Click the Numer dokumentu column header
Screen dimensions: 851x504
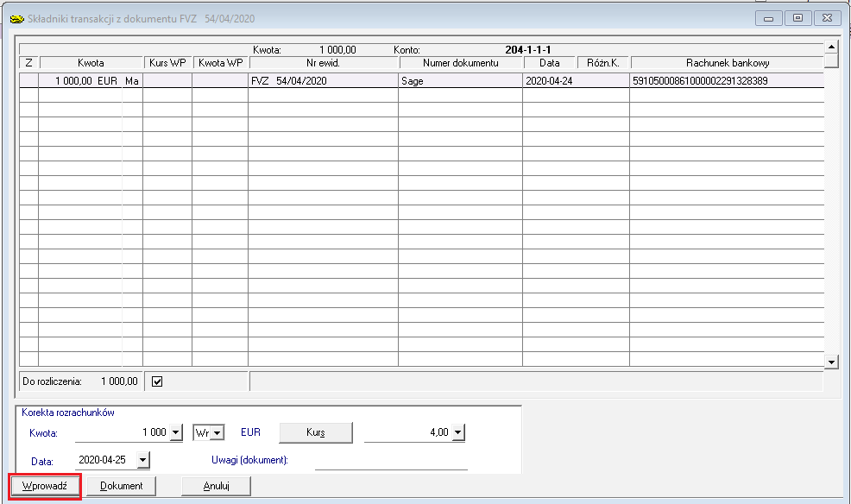[460, 63]
